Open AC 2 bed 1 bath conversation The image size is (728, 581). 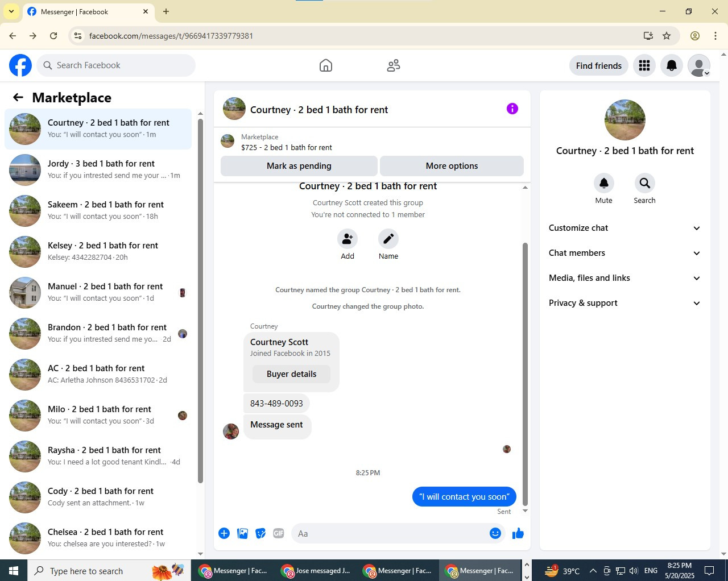pos(98,375)
